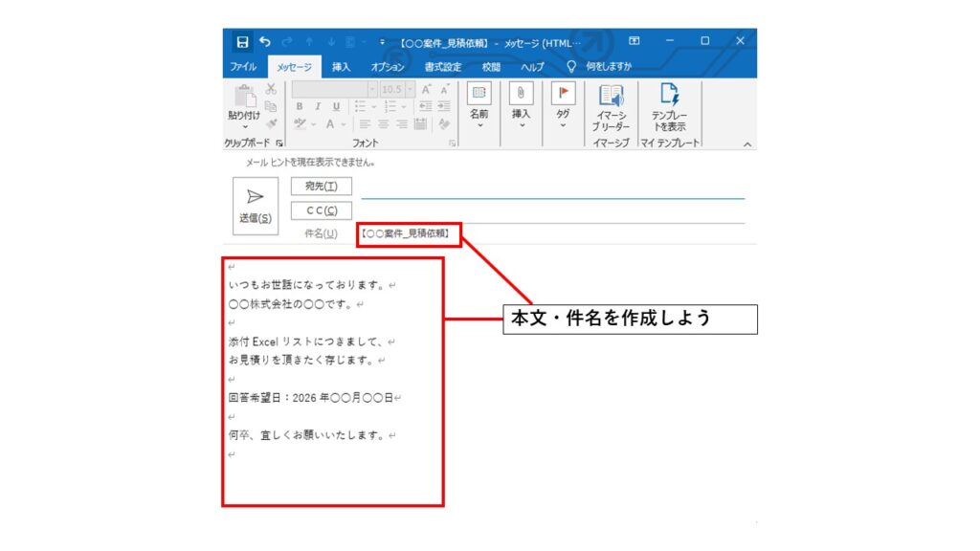The image size is (980, 551).
Task: Toggle Bold formatting
Action: (300, 106)
